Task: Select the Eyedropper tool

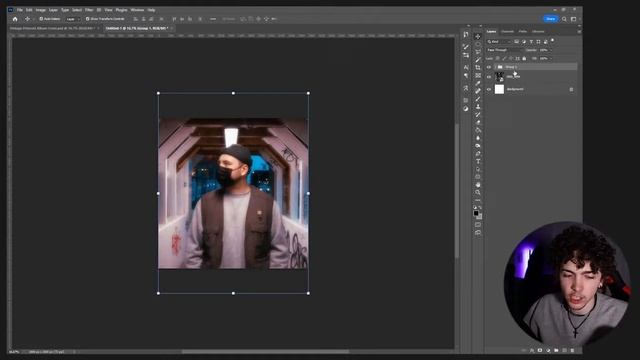Action: click(478, 83)
